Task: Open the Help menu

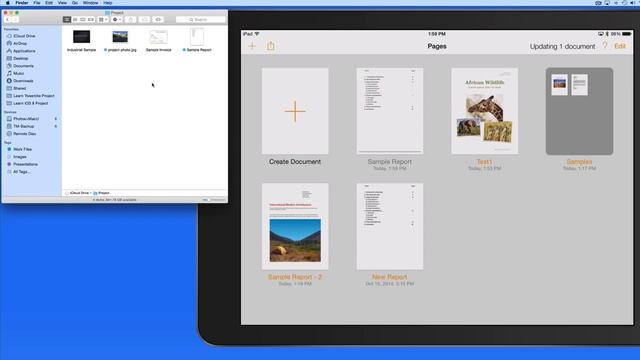Action: click(x=108, y=3)
